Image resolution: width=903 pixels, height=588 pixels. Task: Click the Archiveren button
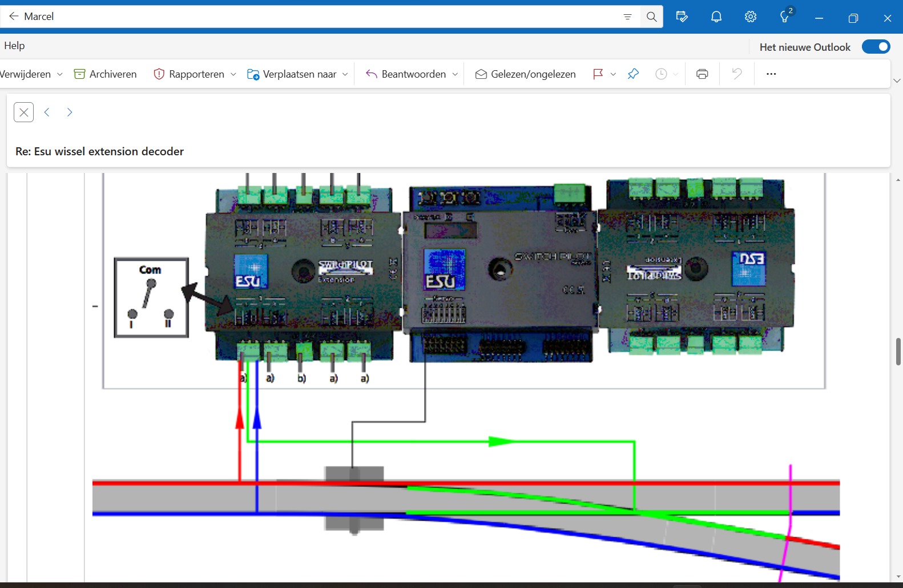[x=106, y=74]
